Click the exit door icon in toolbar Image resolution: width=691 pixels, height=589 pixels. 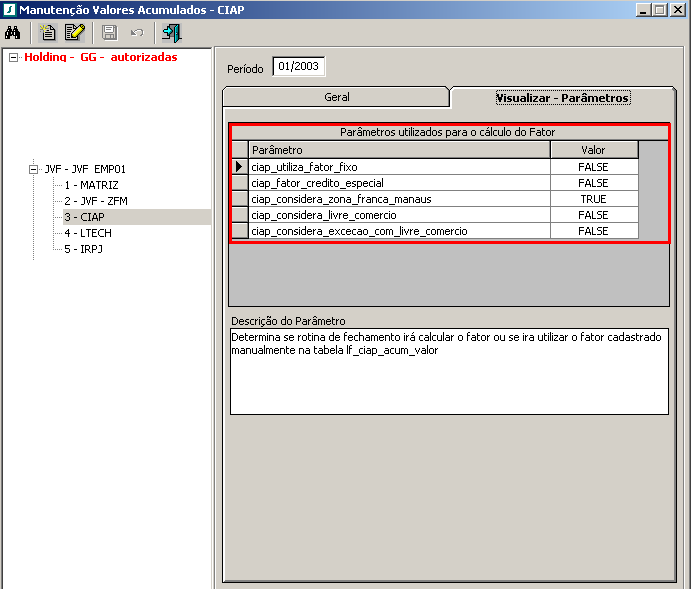click(171, 32)
